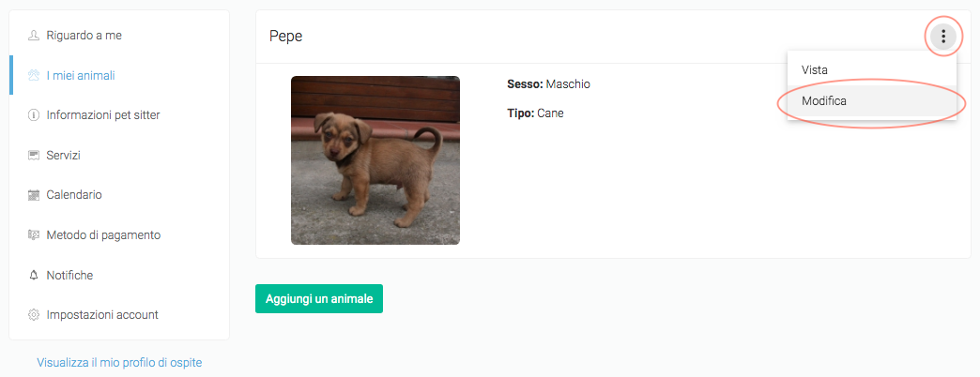Click the gear icon beside Impostazioni account
The image size is (980, 377).
click(x=34, y=315)
